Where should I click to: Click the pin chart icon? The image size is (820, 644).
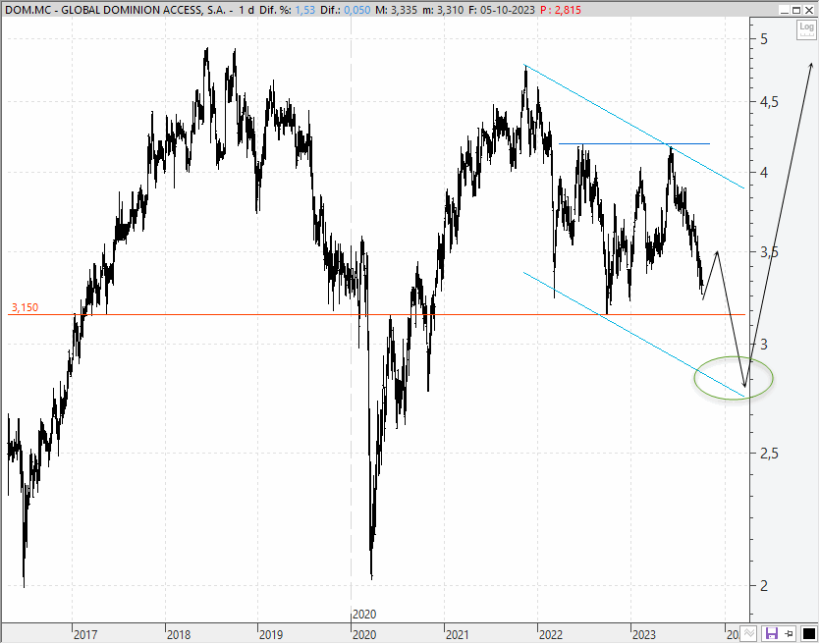(x=790, y=633)
